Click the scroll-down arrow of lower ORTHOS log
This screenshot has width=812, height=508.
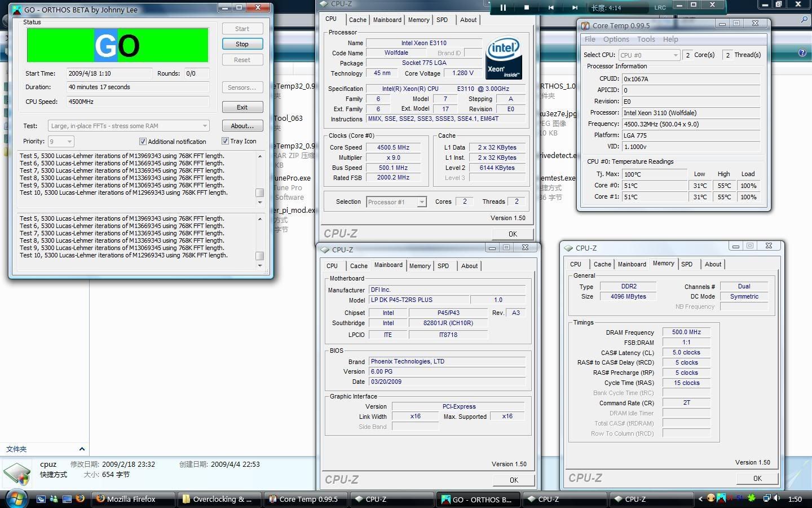[260, 265]
